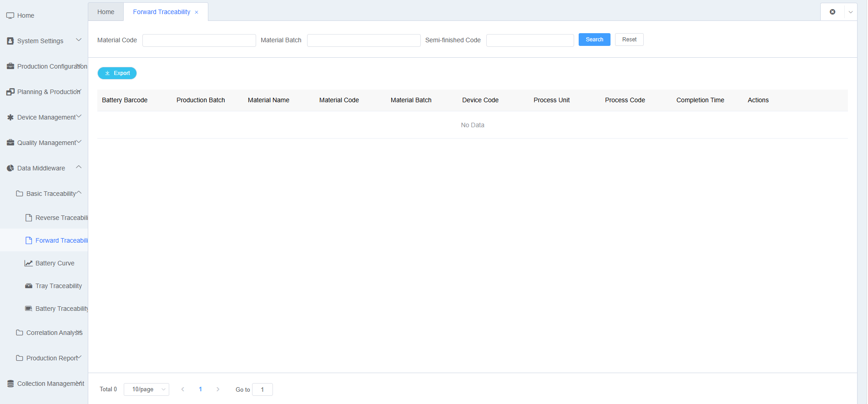Collapse Data Middleware chevron
This screenshot has width=868, height=404.
tap(79, 167)
